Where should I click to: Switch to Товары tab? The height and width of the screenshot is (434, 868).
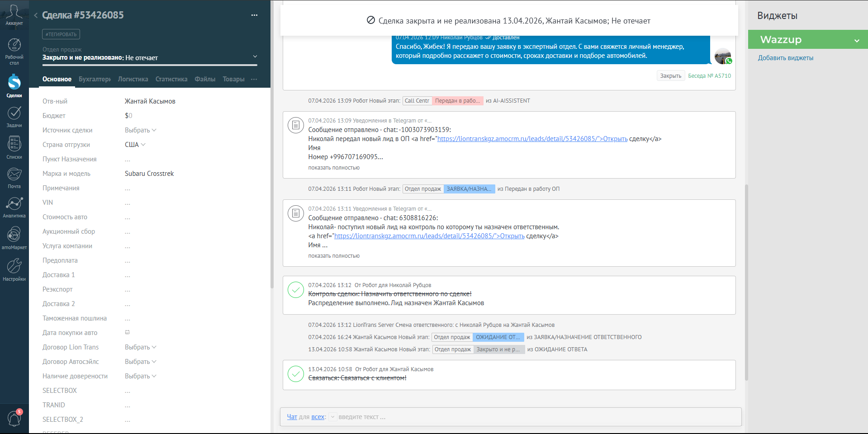click(x=233, y=79)
